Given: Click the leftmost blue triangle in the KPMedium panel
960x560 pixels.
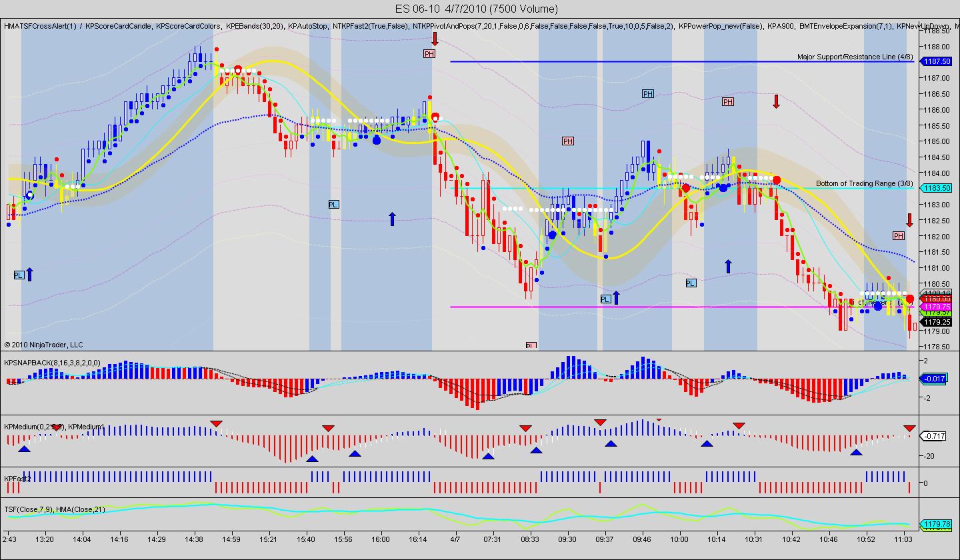Looking at the screenshot, I should [24, 450].
